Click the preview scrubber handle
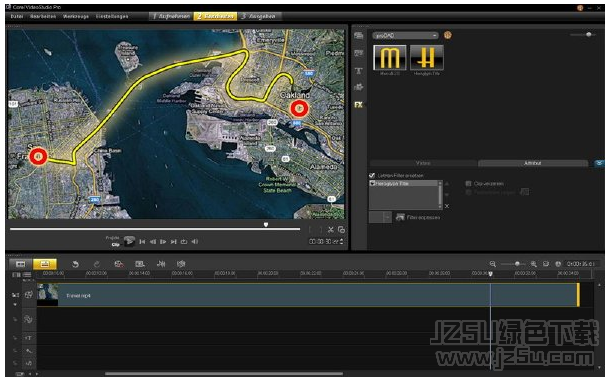This screenshot has height=384, width=612. tap(266, 225)
